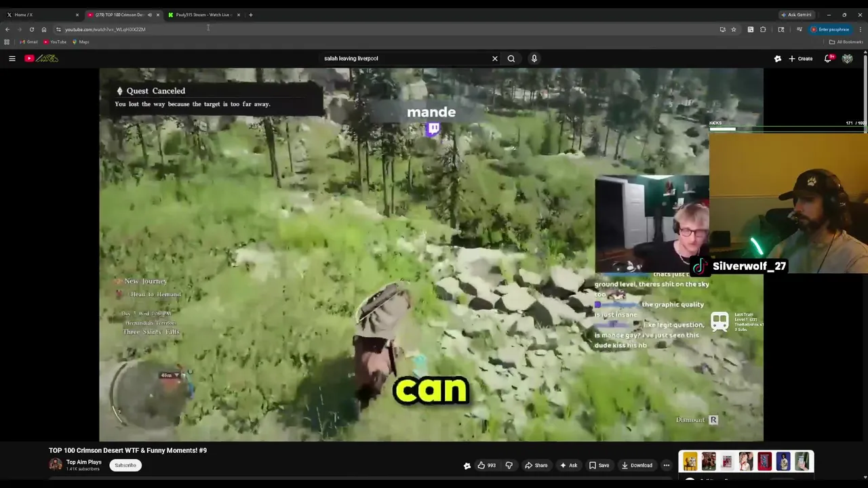Open the apps grid in bookmarks bar
868x488 pixels.
point(7,42)
